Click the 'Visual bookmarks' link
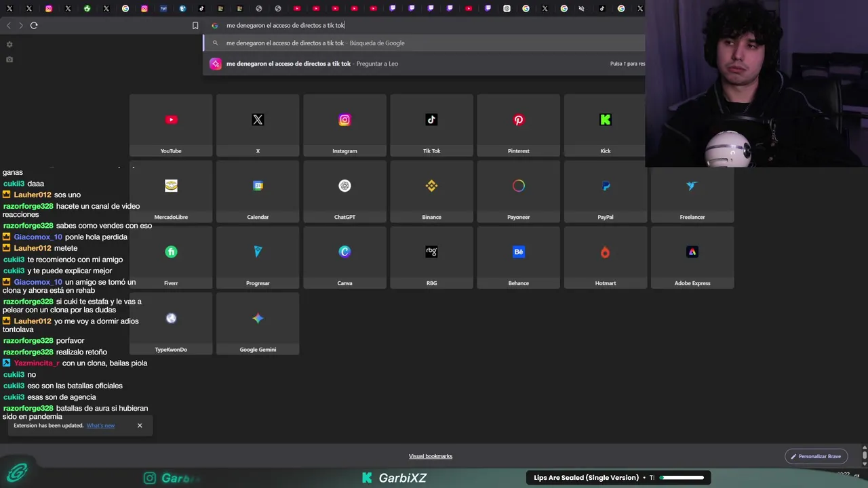Image resolution: width=868 pixels, height=488 pixels. coord(431,456)
